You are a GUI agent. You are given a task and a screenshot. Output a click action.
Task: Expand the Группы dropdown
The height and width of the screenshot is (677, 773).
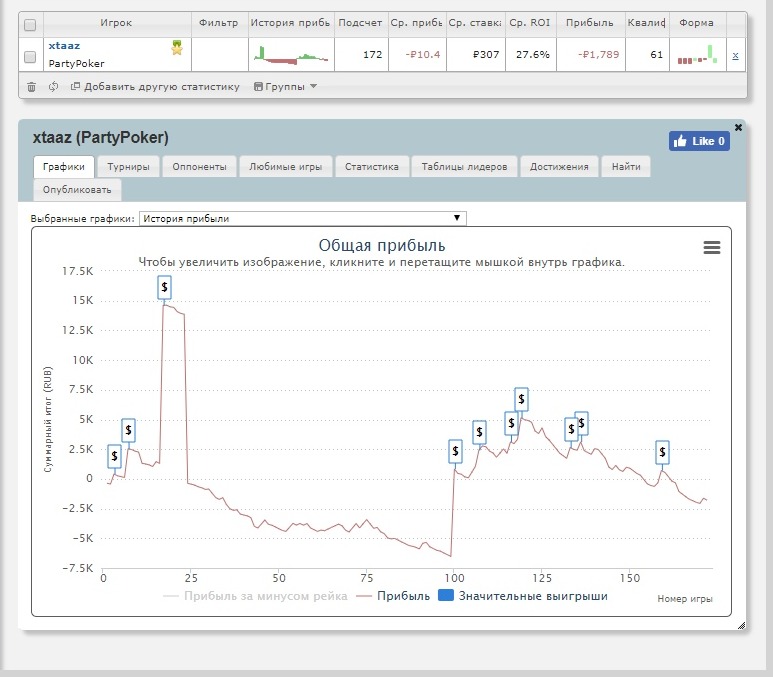[x=285, y=87]
